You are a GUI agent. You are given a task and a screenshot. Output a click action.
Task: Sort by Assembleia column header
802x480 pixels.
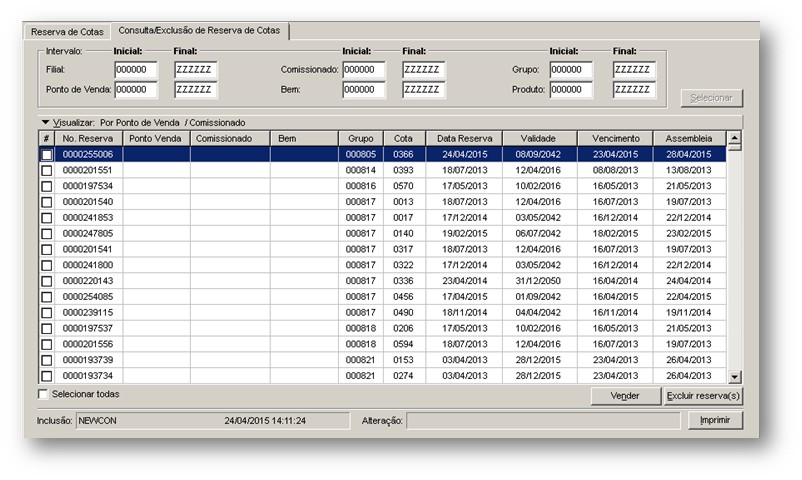tap(689, 139)
